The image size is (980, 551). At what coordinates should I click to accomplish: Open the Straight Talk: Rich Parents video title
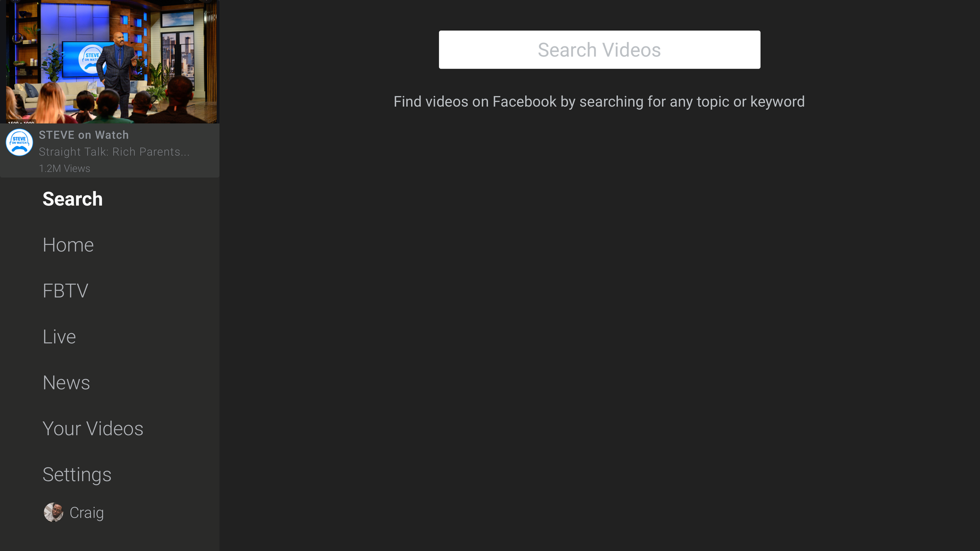(114, 152)
